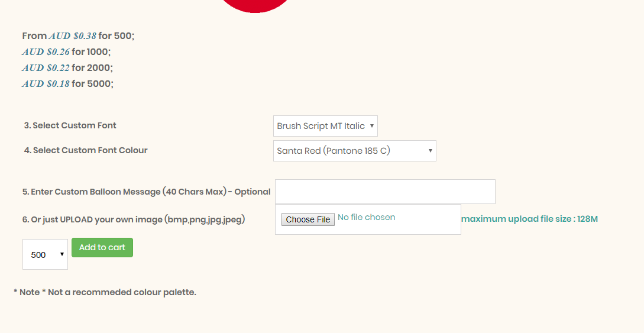Click the '4. Select Custom Font Colour' label

point(86,150)
